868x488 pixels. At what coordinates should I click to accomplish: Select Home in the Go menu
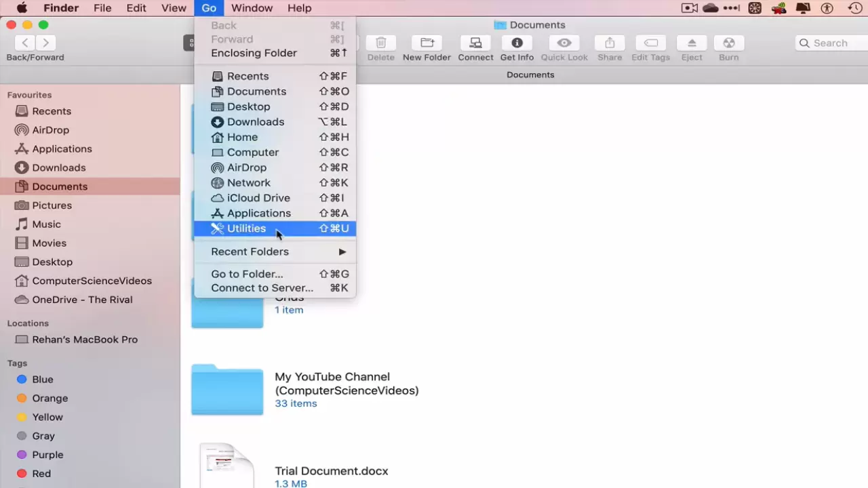tap(275, 137)
